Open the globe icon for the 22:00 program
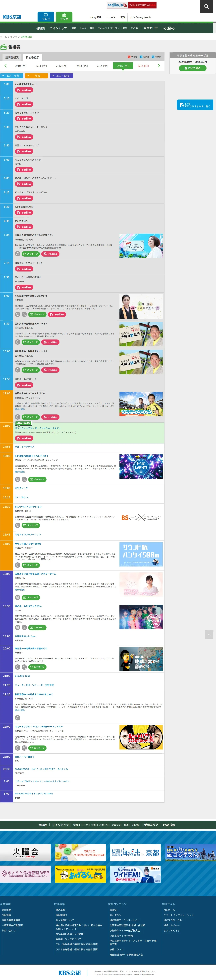 17,748
